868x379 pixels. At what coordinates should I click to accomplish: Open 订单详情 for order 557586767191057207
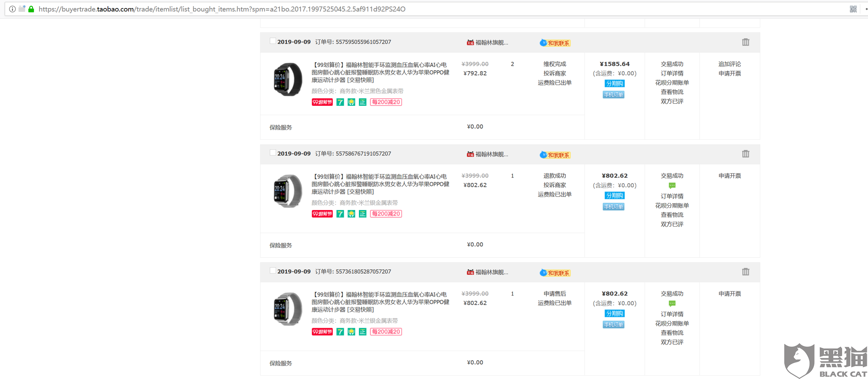(x=672, y=196)
